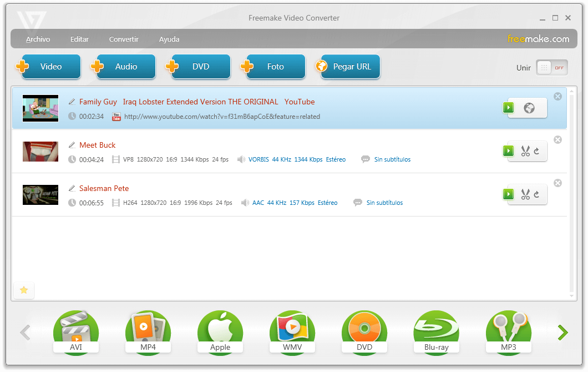Play the Meet Buck video
Image resolution: width=588 pixels, height=372 pixels.
[x=509, y=151]
